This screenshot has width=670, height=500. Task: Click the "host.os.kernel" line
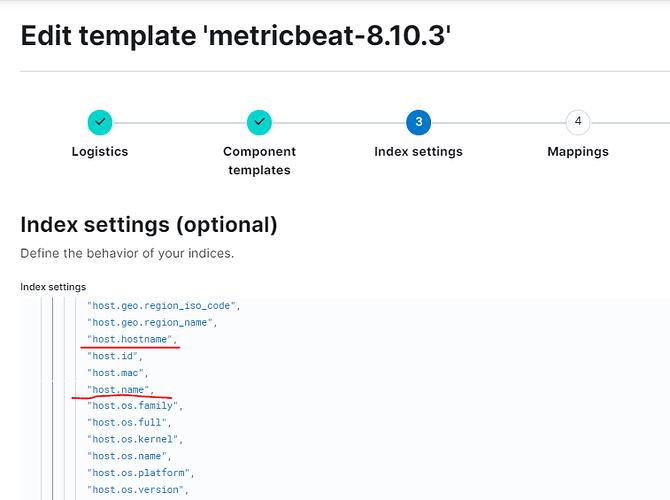tap(136, 439)
